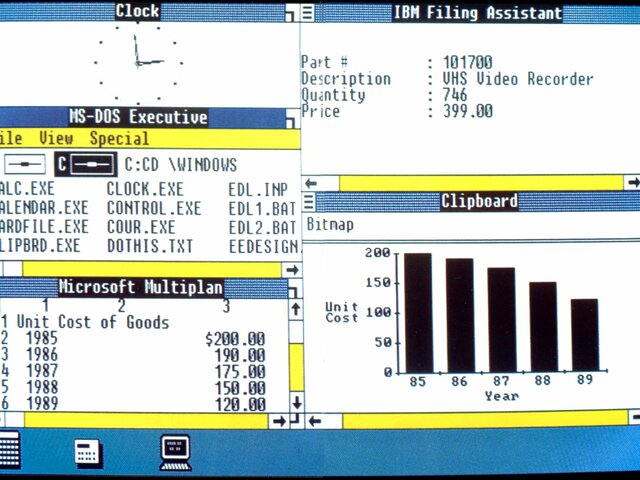Viewport: 640px width, 480px height.
Task: Select ARDFILE.EXE file in the list
Action: click(x=44, y=227)
